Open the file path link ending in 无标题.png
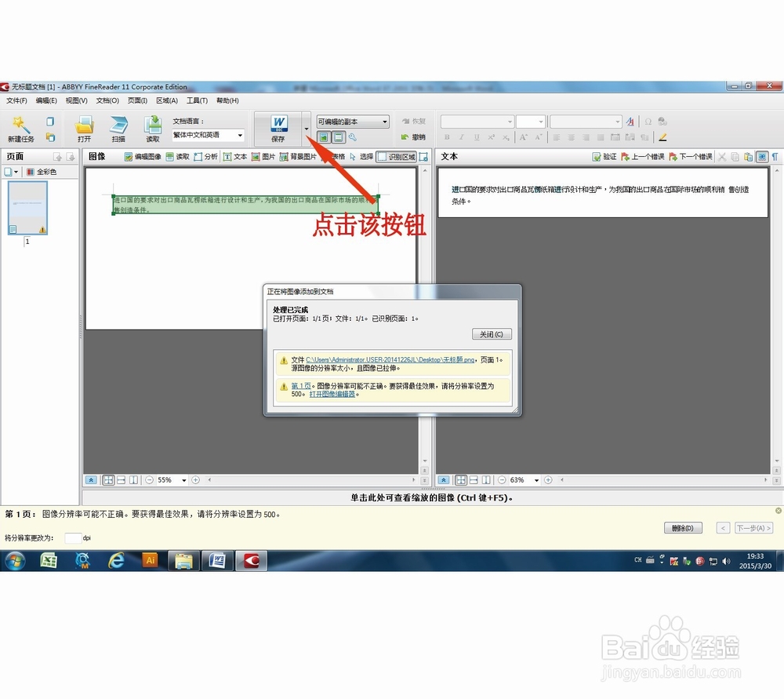This screenshot has height=699, width=784. pyautogui.click(x=390, y=360)
